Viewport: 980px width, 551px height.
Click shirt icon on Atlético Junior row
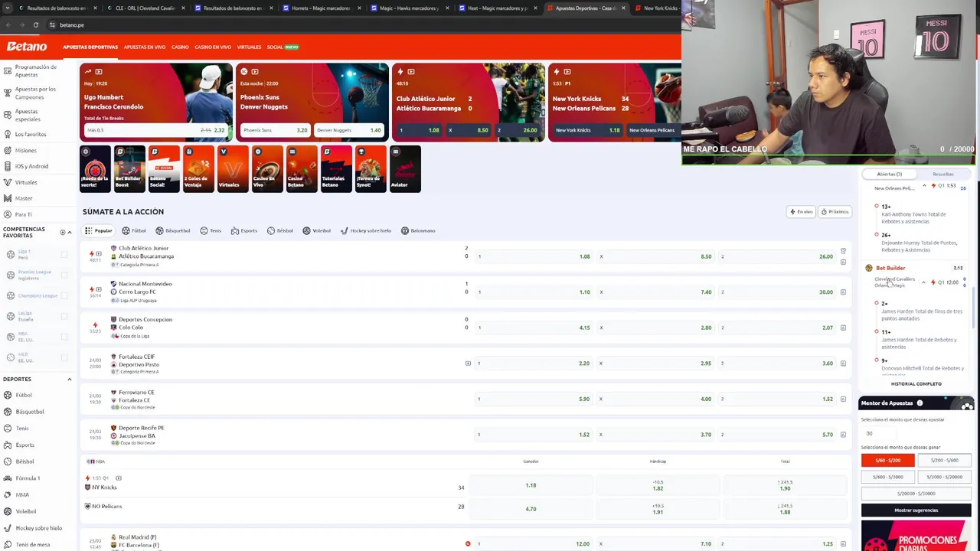pyautogui.click(x=843, y=250)
